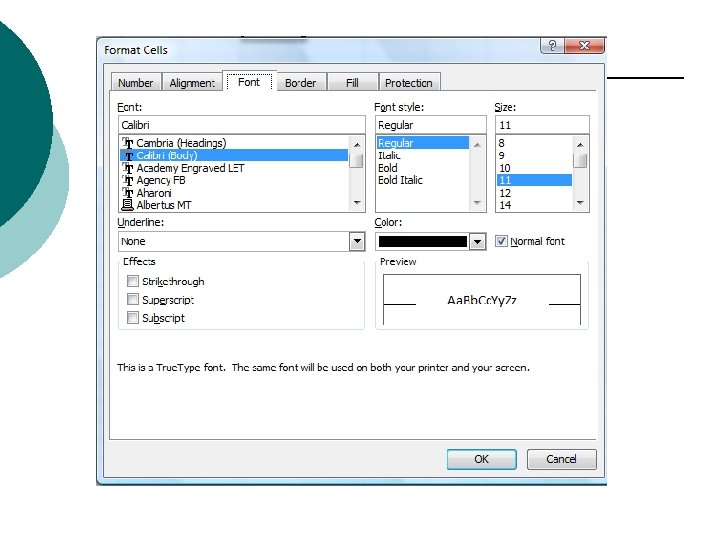Select font size 10

pyautogui.click(x=534, y=168)
